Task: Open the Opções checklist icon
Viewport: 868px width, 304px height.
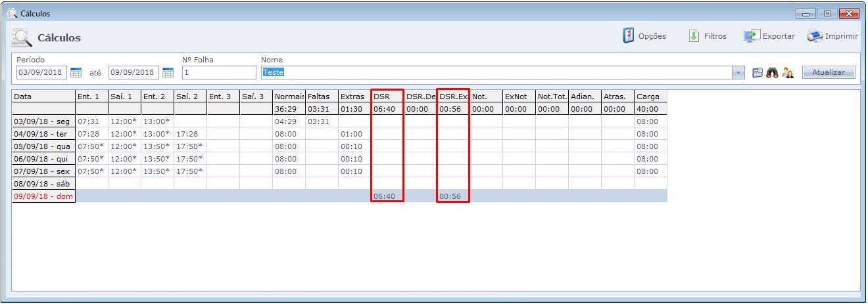Action: (629, 36)
